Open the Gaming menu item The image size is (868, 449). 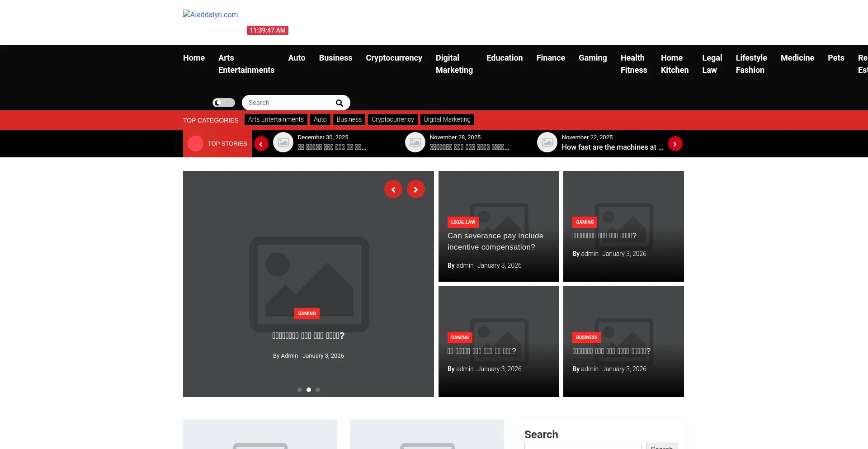[592, 58]
